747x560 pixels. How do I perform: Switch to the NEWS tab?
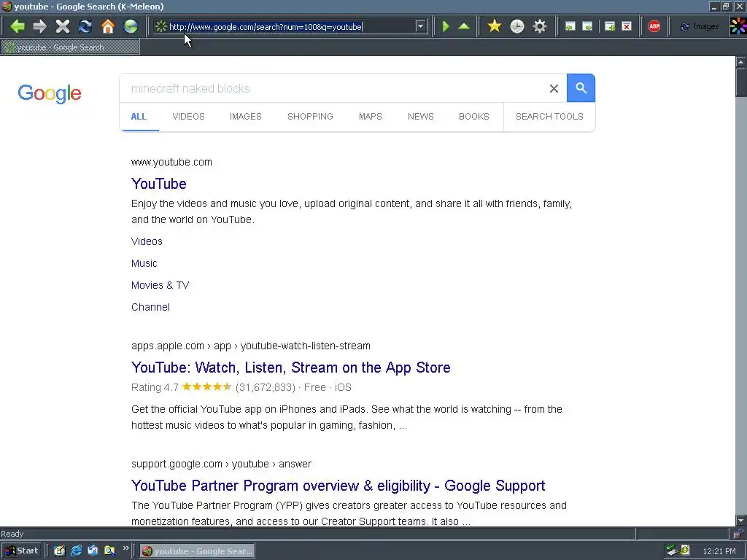pyautogui.click(x=421, y=117)
